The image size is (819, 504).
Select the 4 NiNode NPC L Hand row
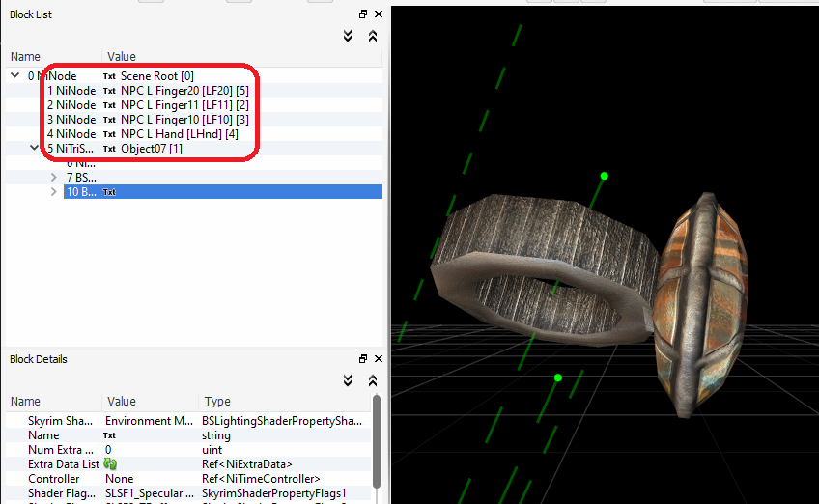click(194, 134)
